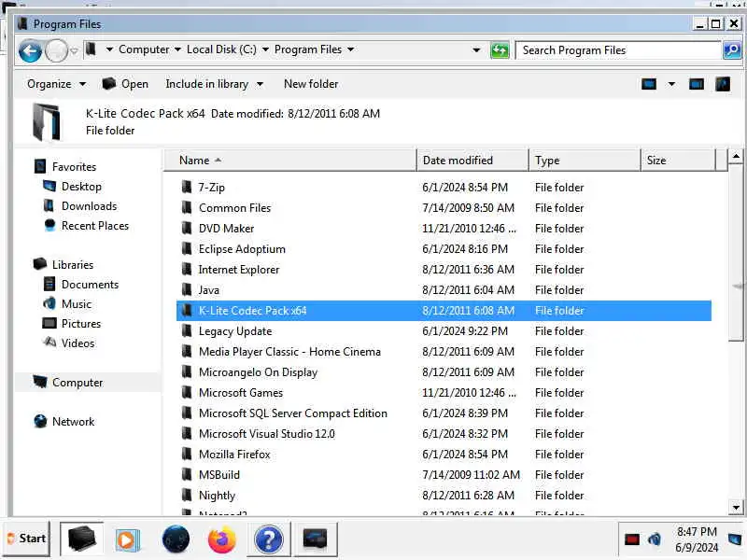Screen dimensions: 747x560
Task: Open the Include in library menu
Action: click(214, 84)
